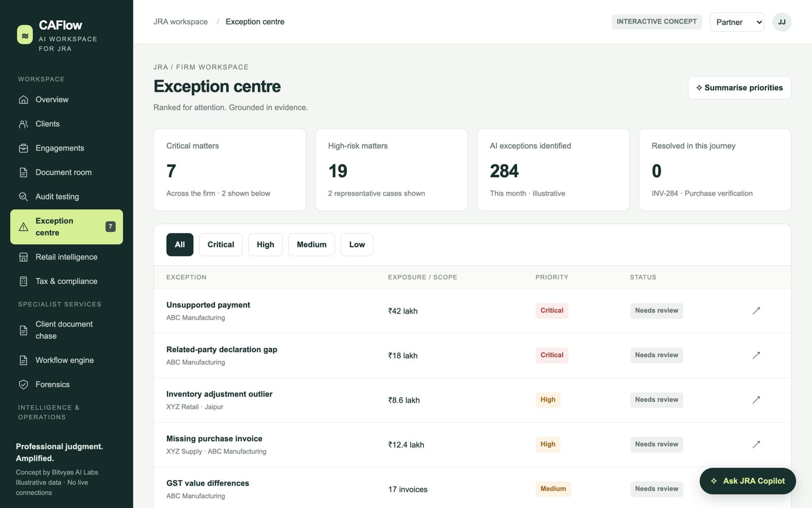This screenshot has height=508, width=812.
Task: Filter exceptions by Critical
Action: (221, 244)
